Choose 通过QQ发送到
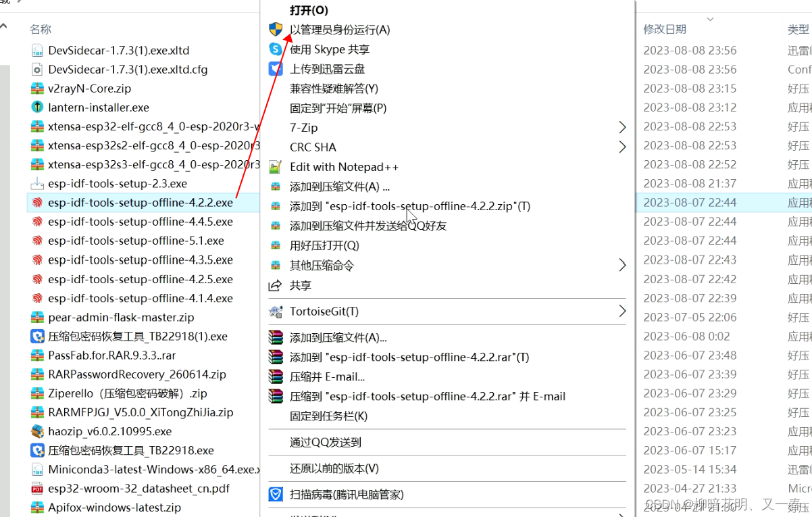Image resolution: width=812 pixels, height=517 pixels. coord(326,442)
